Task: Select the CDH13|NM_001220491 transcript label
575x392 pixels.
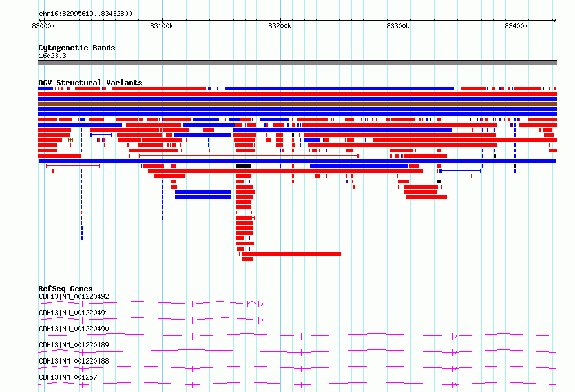Action: tap(74, 313)
